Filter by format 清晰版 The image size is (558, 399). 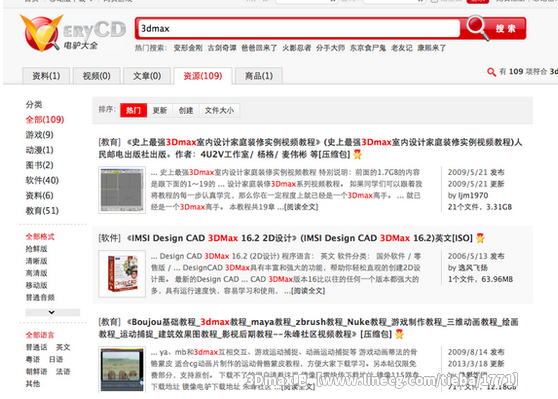click(x=36, y=261)
